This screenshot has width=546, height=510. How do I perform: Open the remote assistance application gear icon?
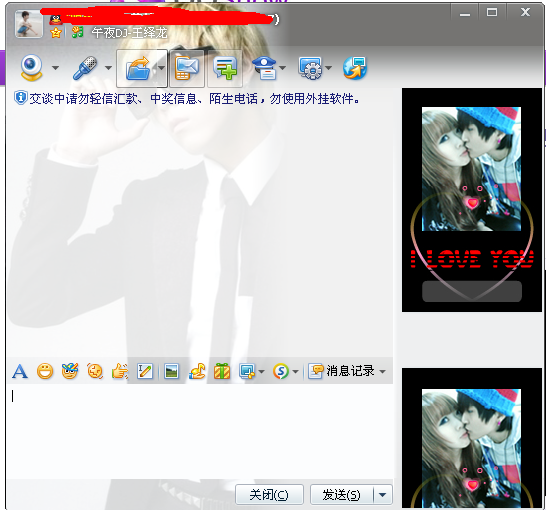point(310,68)
